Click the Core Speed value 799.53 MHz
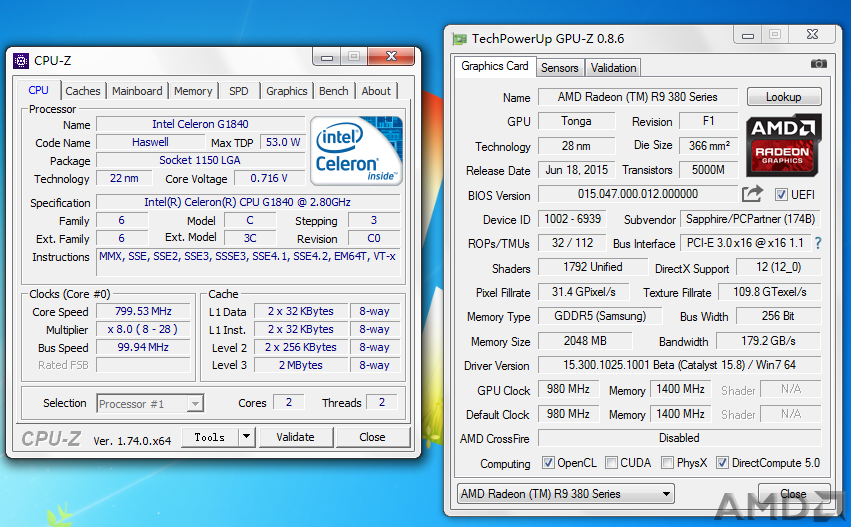This screenshot has height=527, width=851. coord(143,311)
